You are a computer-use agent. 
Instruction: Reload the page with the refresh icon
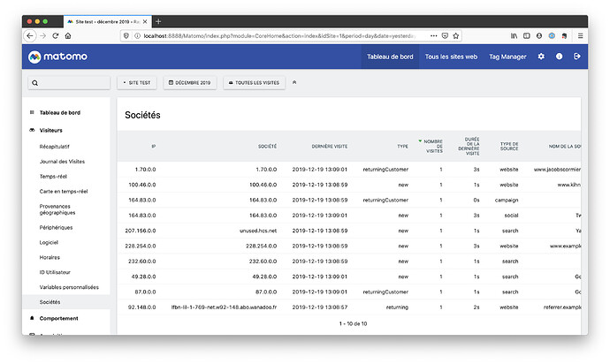[x=55, y=35]
